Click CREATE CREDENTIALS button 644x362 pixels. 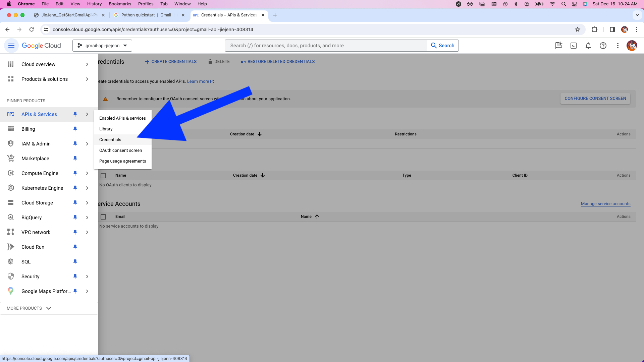point(171,62)
